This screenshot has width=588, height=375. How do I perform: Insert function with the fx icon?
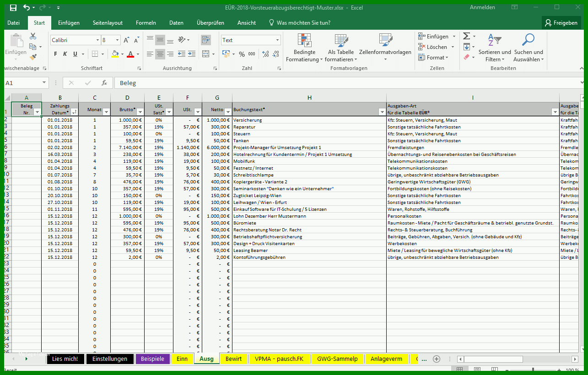[x=104, y=83]
